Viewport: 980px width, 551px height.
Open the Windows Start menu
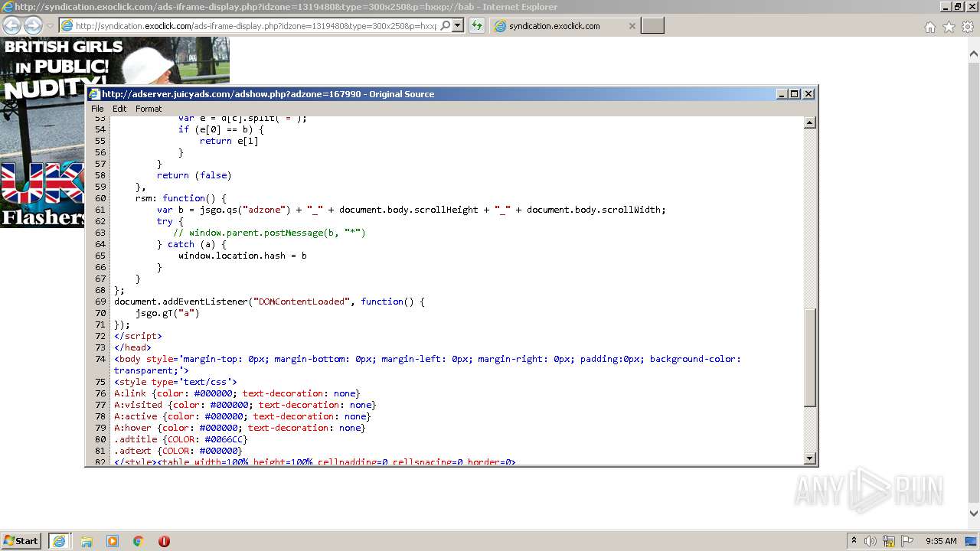(x=21, y=540)
